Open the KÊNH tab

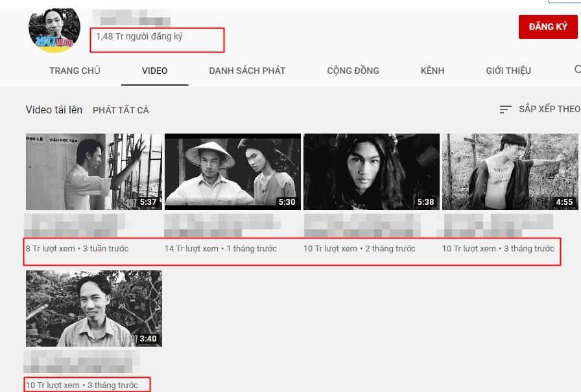432,71
